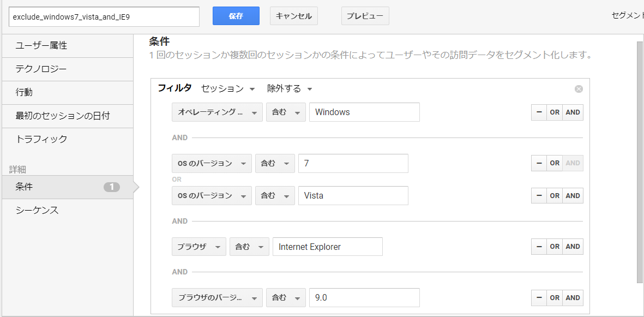Add OR condition to the Windows row
The width and height of the screenshot is (644, 317).
click(555, 112)
